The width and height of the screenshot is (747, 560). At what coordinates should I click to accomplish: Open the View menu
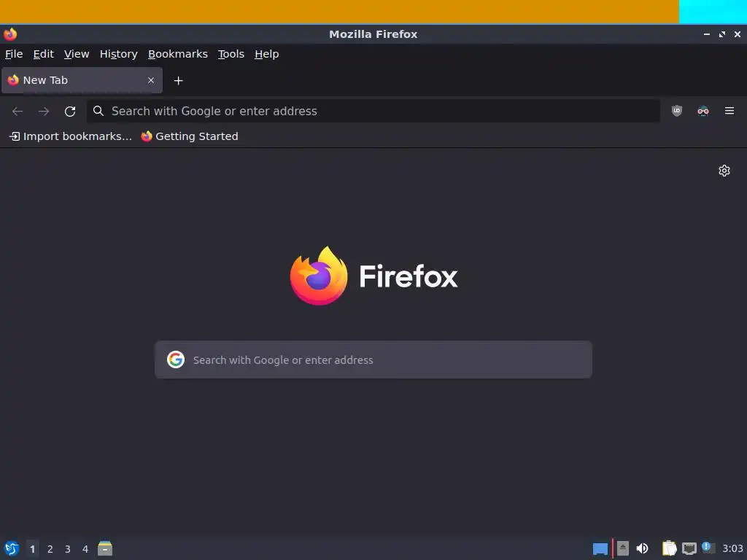coord(77,54)
